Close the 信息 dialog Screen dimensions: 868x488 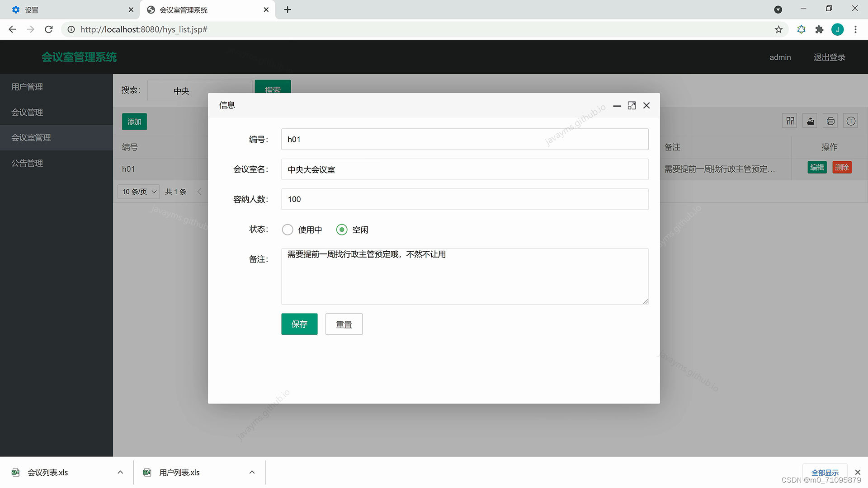tap(646, 105)
